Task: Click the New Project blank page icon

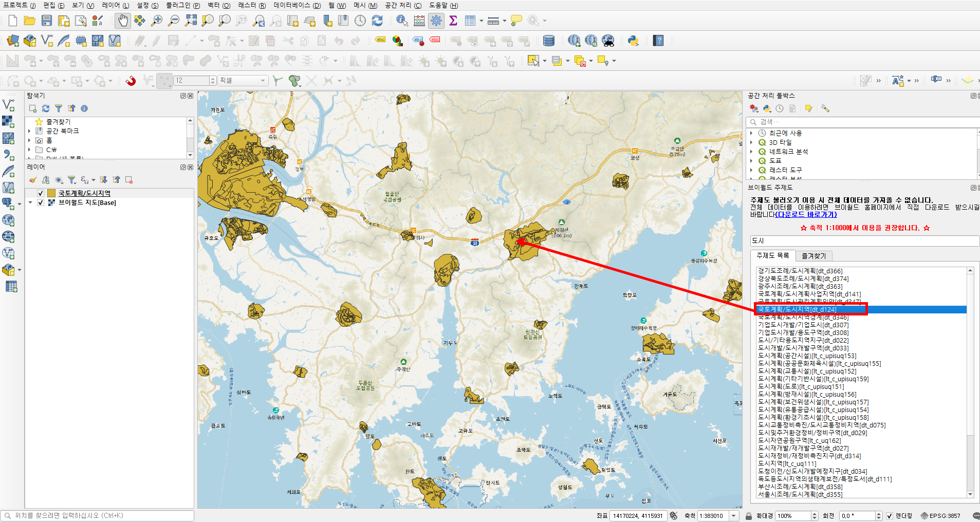Action: click(13, 21)
